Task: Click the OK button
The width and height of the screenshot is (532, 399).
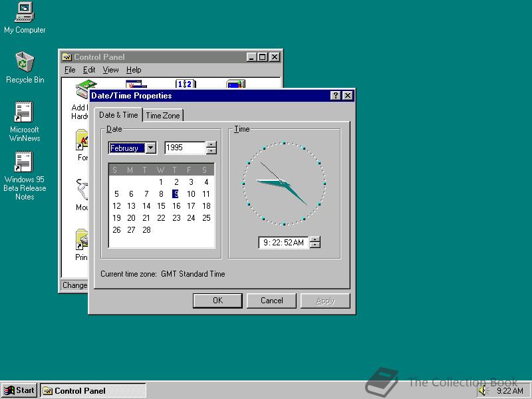Action: pyautogui.click(x=217, y=301)
